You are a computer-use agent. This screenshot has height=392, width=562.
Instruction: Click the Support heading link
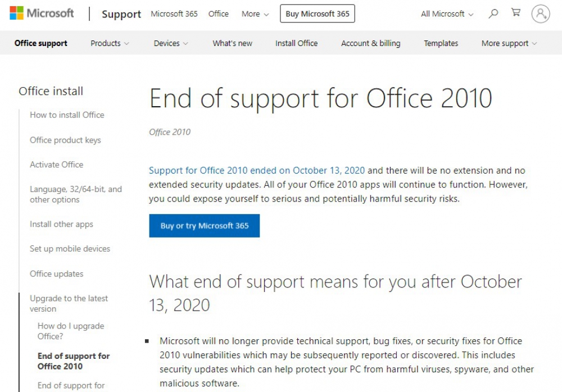pyautogui.click(x=121, y=14)
